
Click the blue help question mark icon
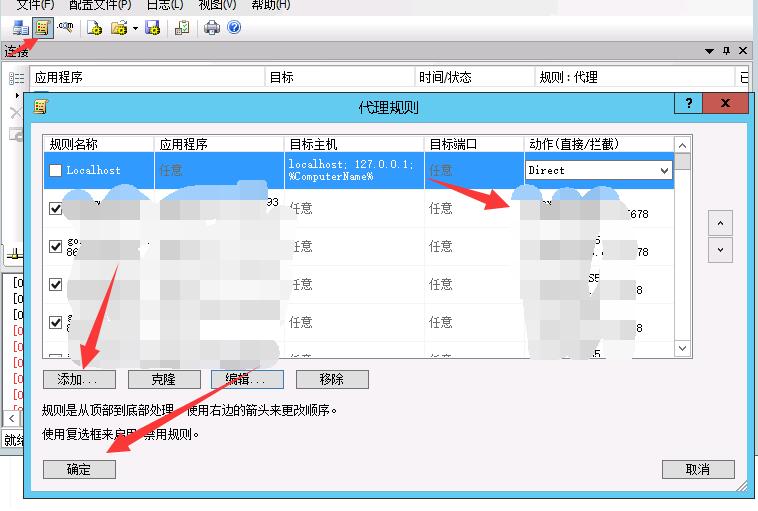[x=234, y=28]
